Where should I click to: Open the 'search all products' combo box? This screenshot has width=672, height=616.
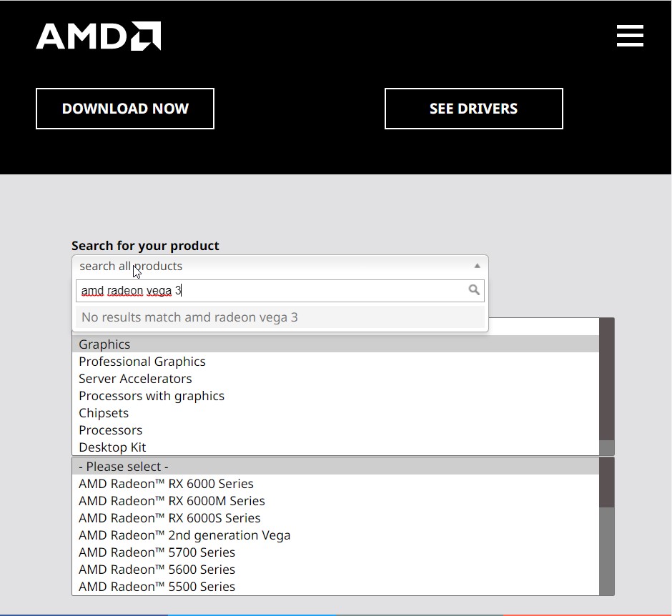pos(279,265)
